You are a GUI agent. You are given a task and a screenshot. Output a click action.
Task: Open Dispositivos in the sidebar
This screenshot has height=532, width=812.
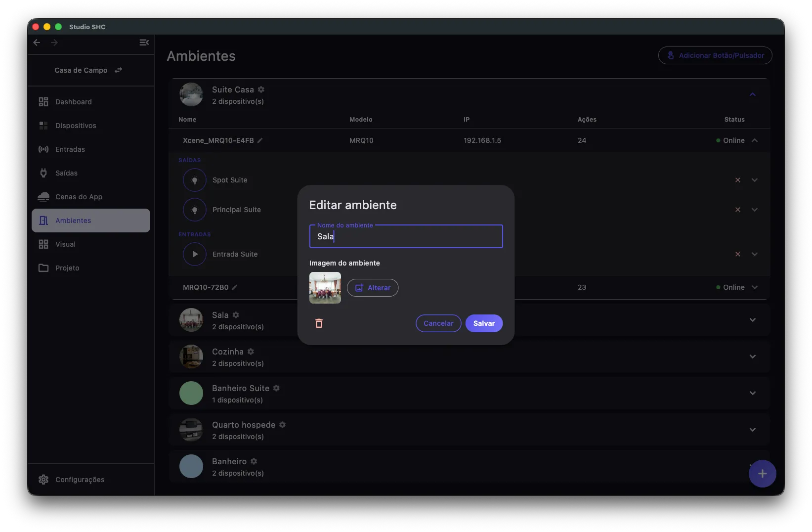[91, 126]
